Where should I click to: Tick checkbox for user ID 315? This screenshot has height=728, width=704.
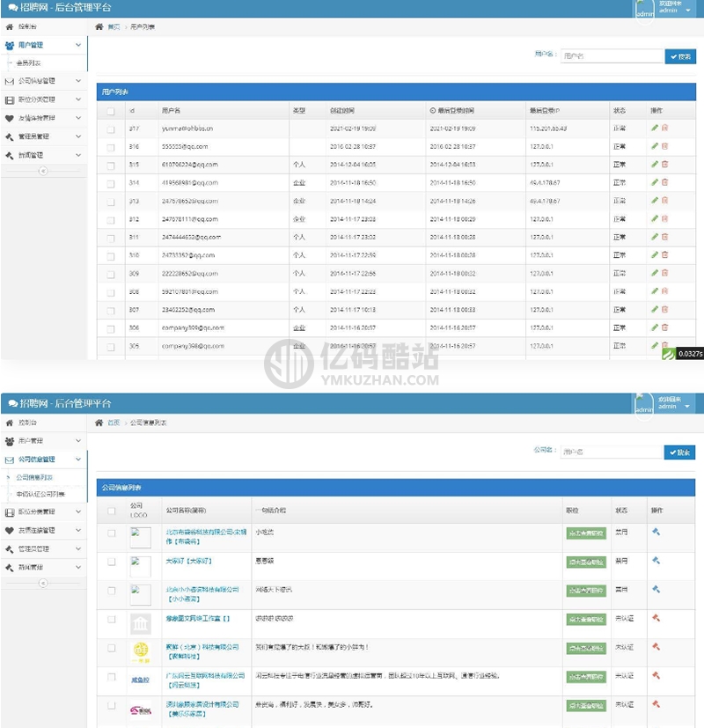111,165
